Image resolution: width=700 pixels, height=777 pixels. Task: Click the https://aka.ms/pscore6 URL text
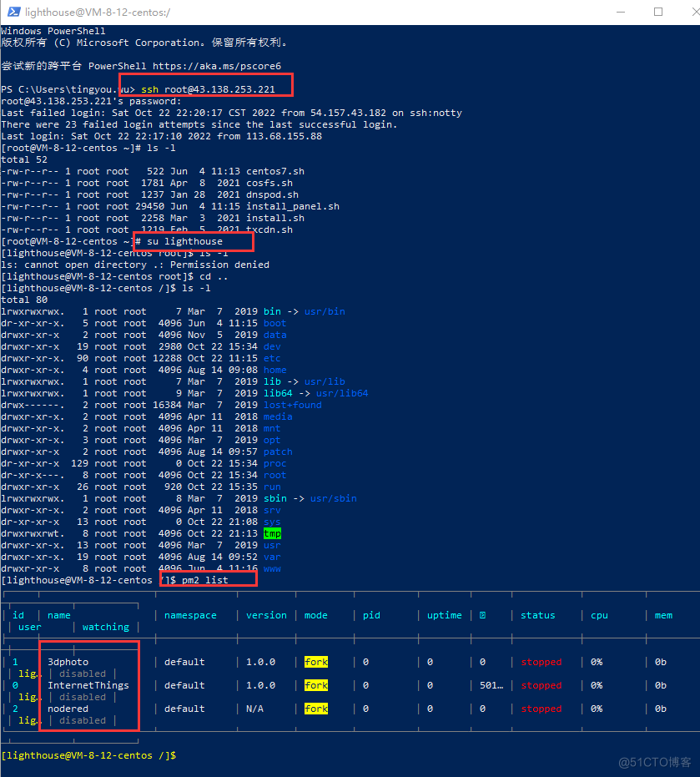(217, 66)
